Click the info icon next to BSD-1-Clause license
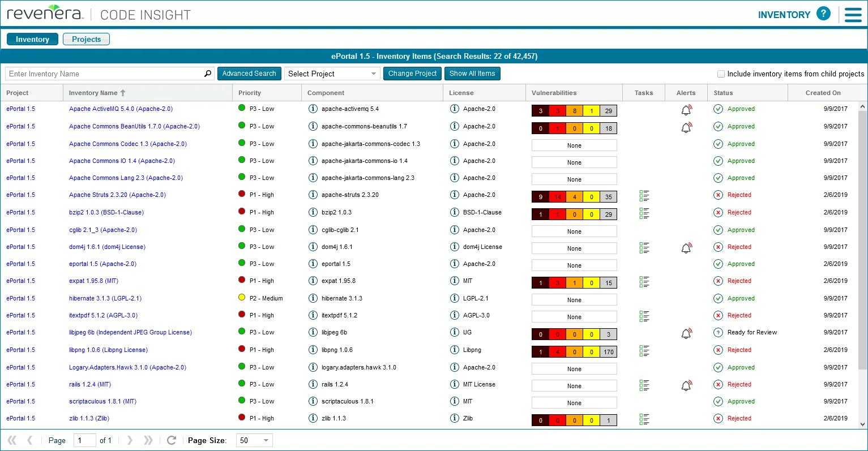This screenshot has height=451, width=868. 455,212
